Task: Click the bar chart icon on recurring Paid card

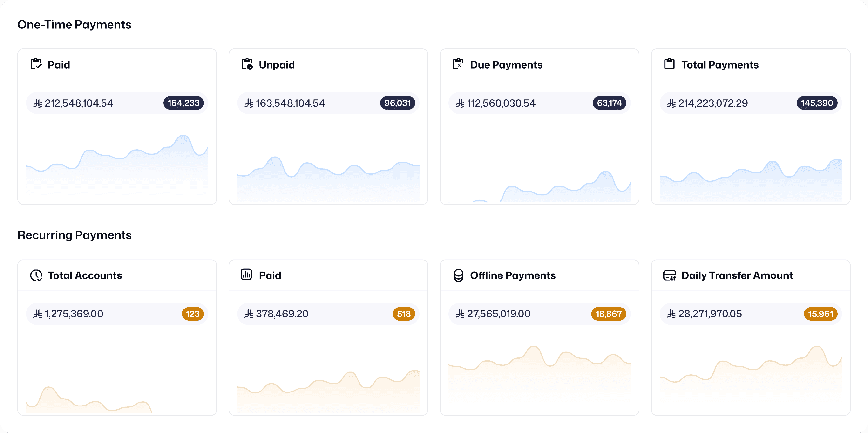Action: click(x=247, y=275)
